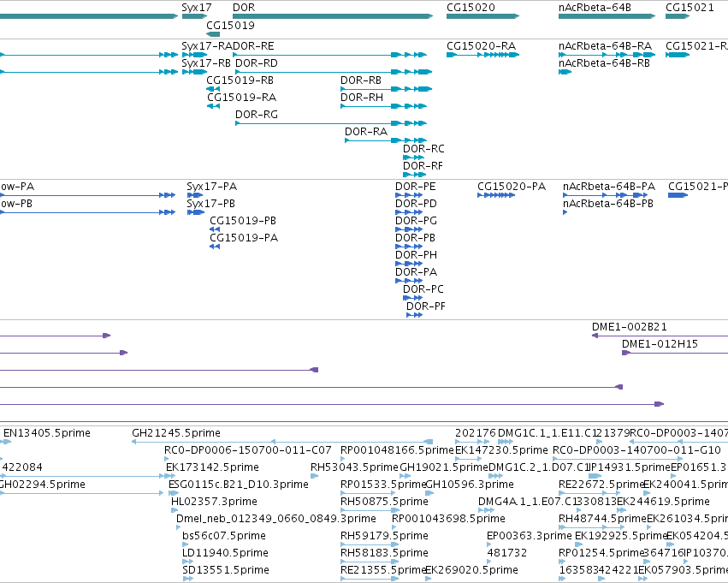Select the Syx17-RB transcript label
Viewport: 728px width, 583px height.
point(206,63)
